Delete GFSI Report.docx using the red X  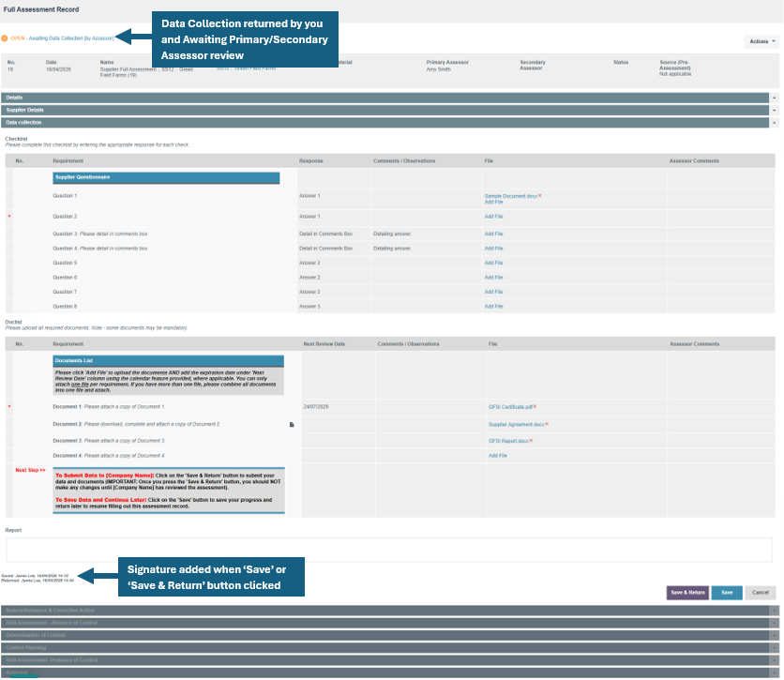pyautogui.click(x=531, y=441)
